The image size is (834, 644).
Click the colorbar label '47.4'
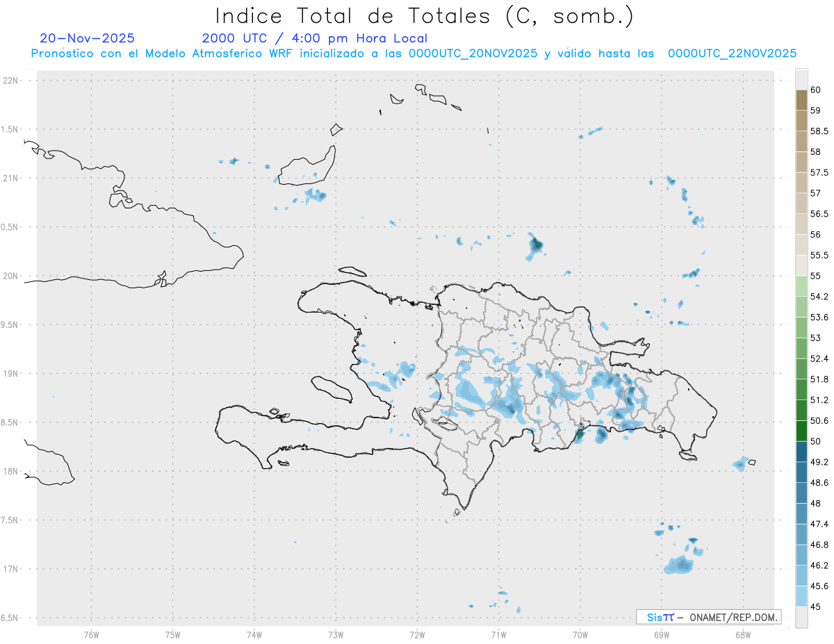[819, 524]
